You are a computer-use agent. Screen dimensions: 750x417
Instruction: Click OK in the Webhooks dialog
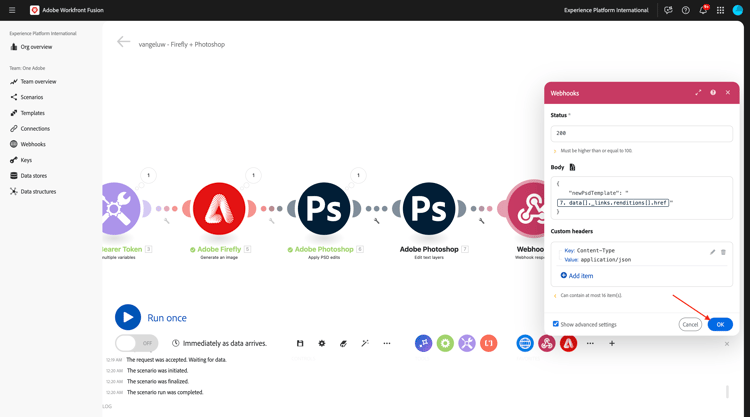(720, 324)
